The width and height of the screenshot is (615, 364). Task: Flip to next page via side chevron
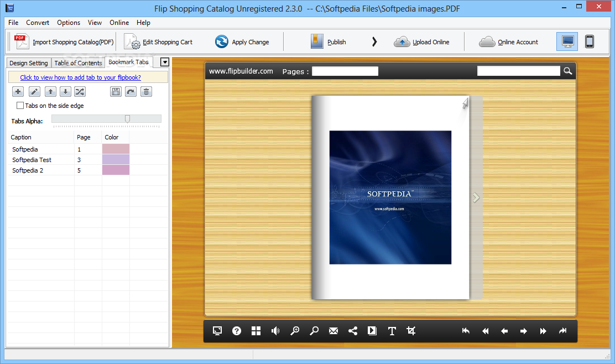coord(476,197)
